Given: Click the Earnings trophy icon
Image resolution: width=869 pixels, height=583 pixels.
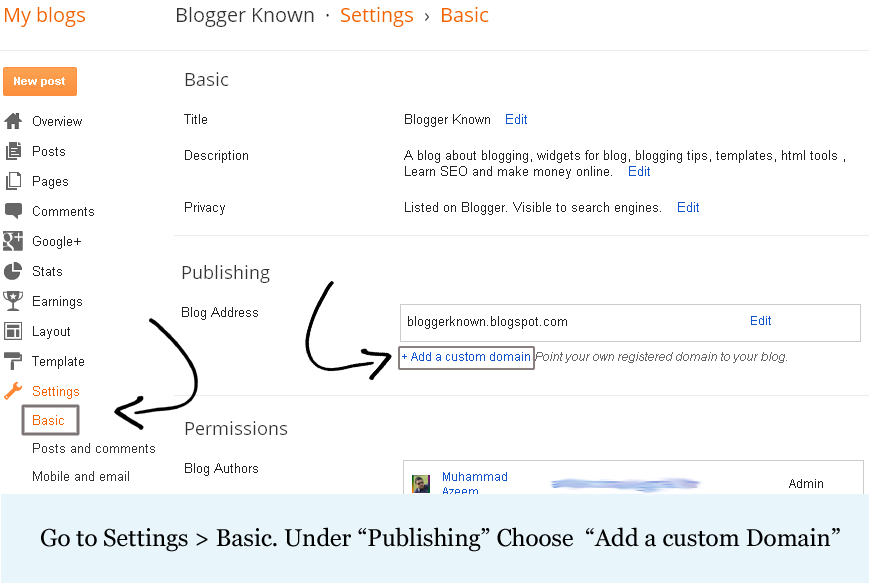Looking at the screenshot, I should [x=13, y=301].
